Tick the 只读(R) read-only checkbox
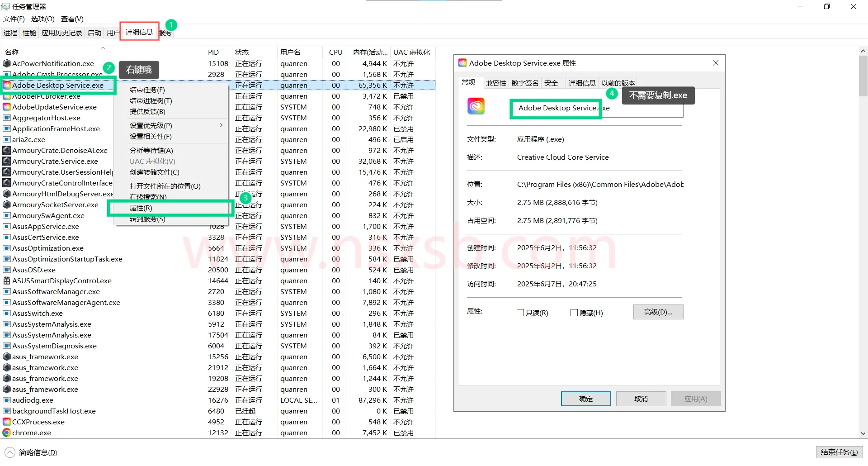This screenshot has width=868, height=466. (520, 313)
